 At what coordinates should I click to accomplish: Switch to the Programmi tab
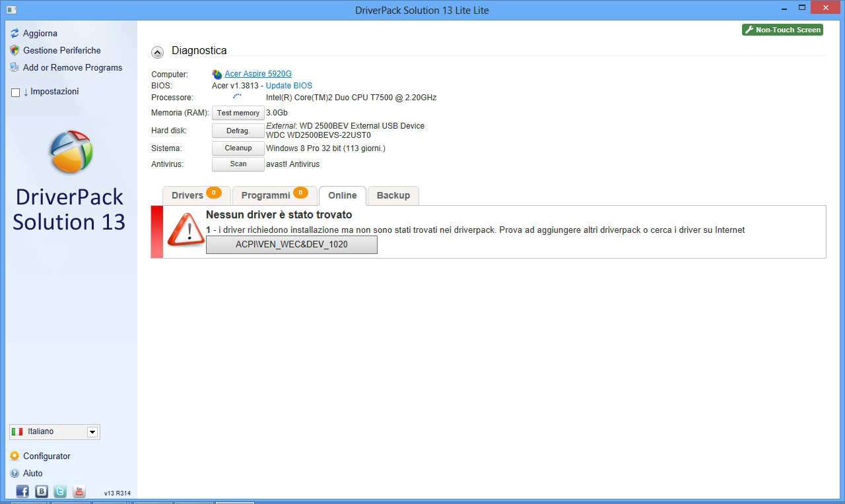pos(275,195)
